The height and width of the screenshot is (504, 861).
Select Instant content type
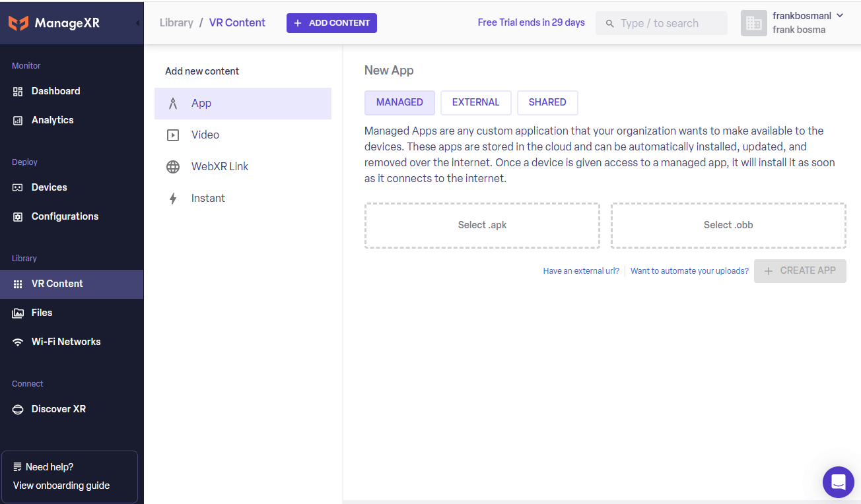[243, 199]
